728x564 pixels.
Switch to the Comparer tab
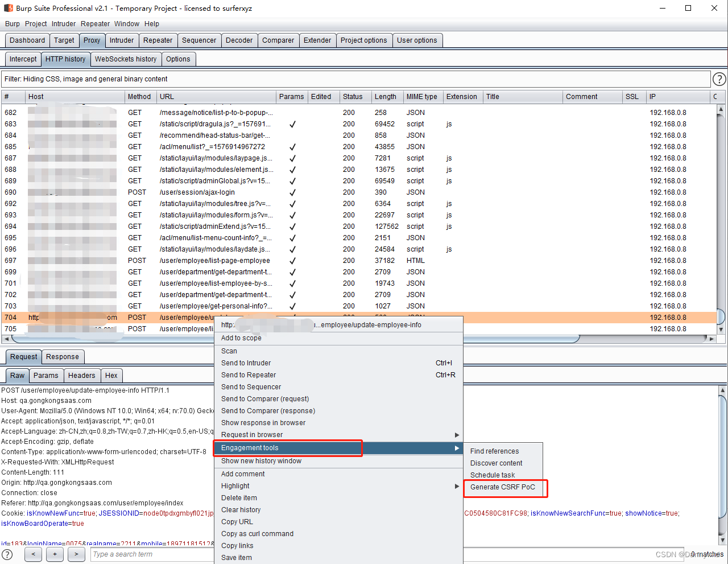click(278, 40)
